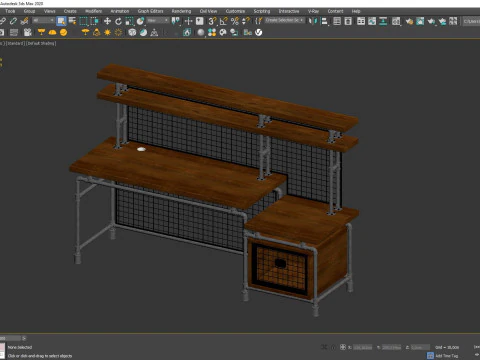Toggle the Layer Explorer
480x360 pixels.
348,21
